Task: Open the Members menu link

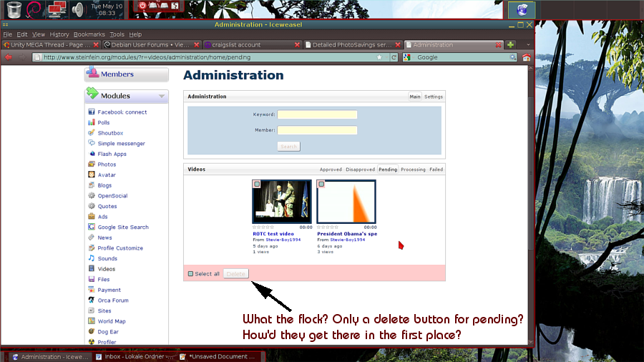Action: (x=117, y=74)
